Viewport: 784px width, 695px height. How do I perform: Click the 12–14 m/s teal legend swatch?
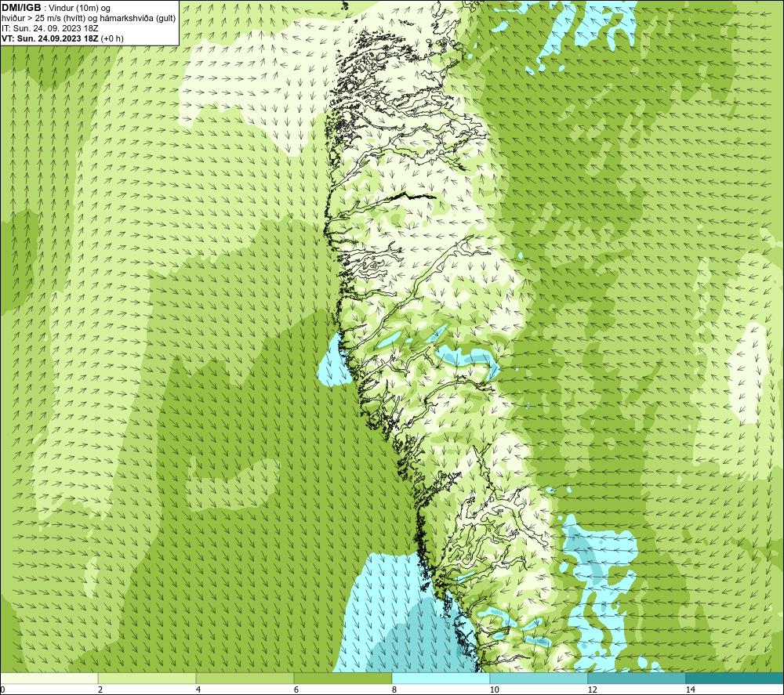[637, 678]
